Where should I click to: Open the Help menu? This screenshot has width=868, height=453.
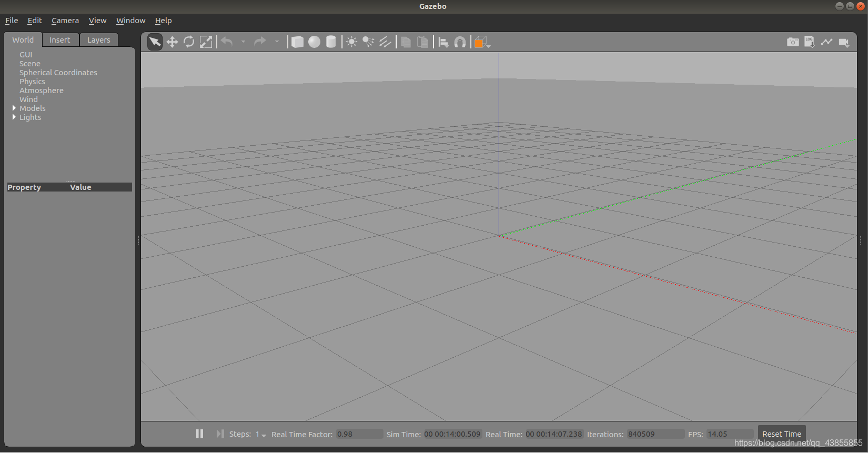pos(163,21)
